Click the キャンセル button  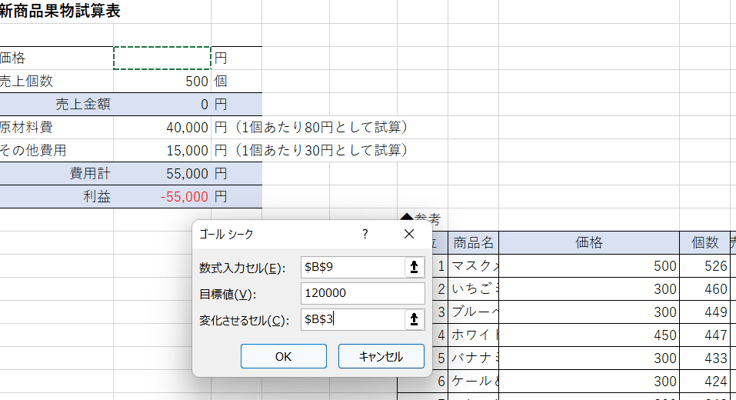tap(381, 356)
